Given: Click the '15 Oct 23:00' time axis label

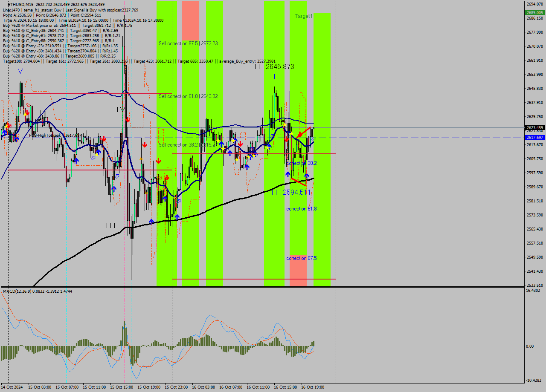Looking at the screenshot, I should [x=177, y=387].
